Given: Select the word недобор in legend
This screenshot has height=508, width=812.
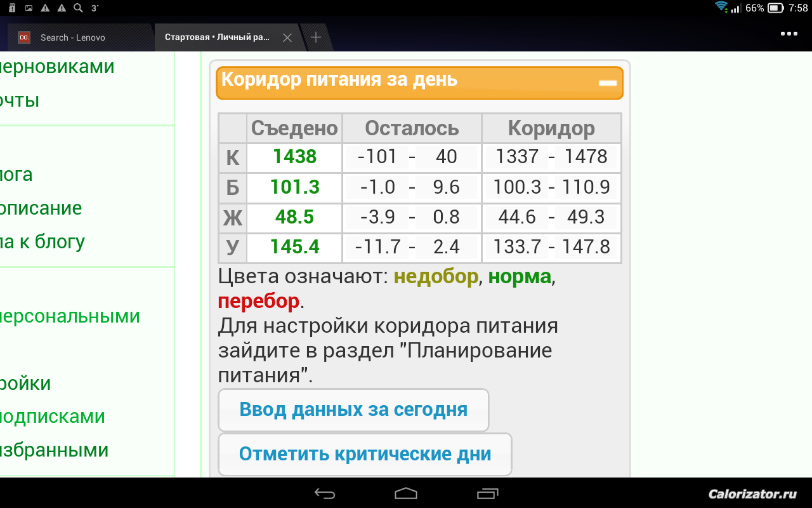Looking at the screenshot, I should 436,277.
